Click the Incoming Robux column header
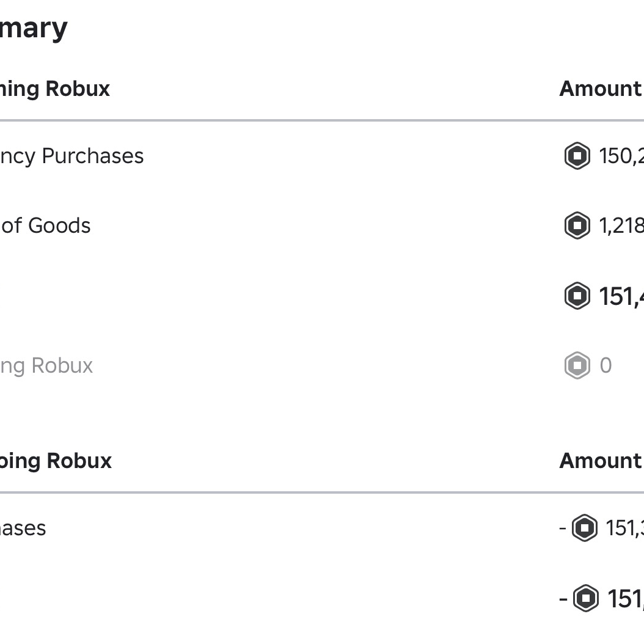This screenshot has width=644, height=644. pos(55,89)
